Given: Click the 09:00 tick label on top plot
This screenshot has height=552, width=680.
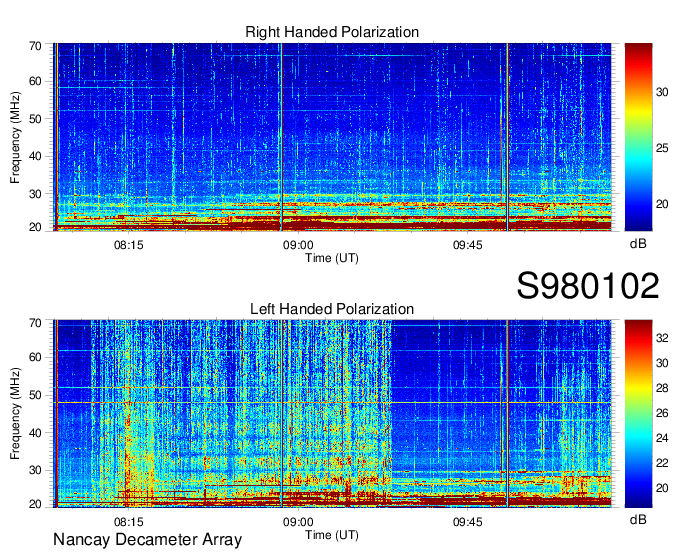Looking at the screenshot, I should point(298,245).
